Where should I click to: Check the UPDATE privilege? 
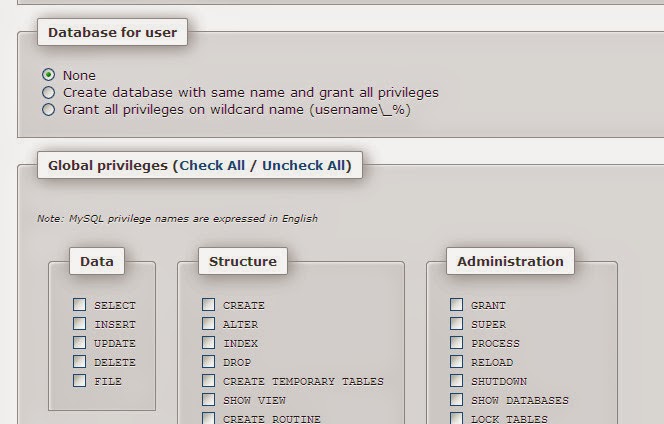79,343
